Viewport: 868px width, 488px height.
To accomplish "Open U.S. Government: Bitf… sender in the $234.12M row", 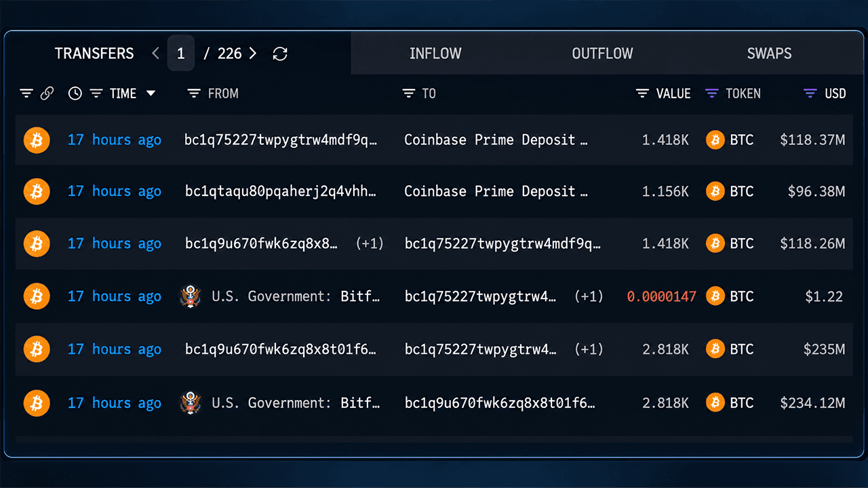I will (296, 403).
